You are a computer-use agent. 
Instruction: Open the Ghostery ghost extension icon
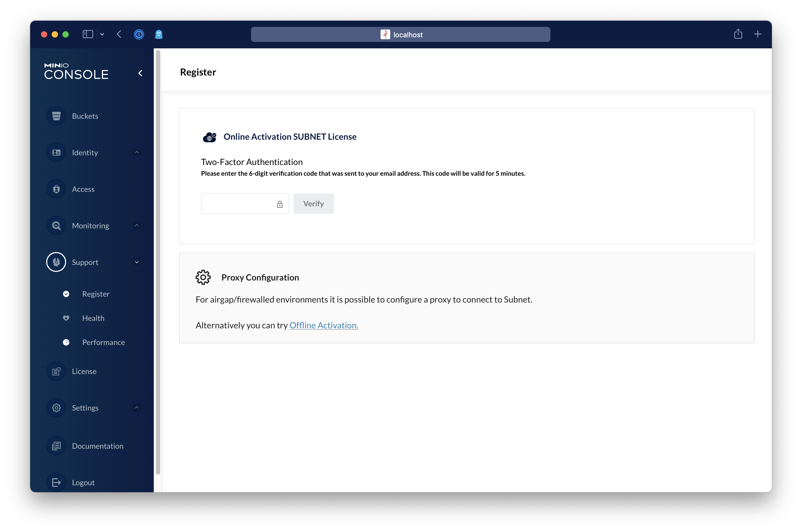click(x=159, y=34)
